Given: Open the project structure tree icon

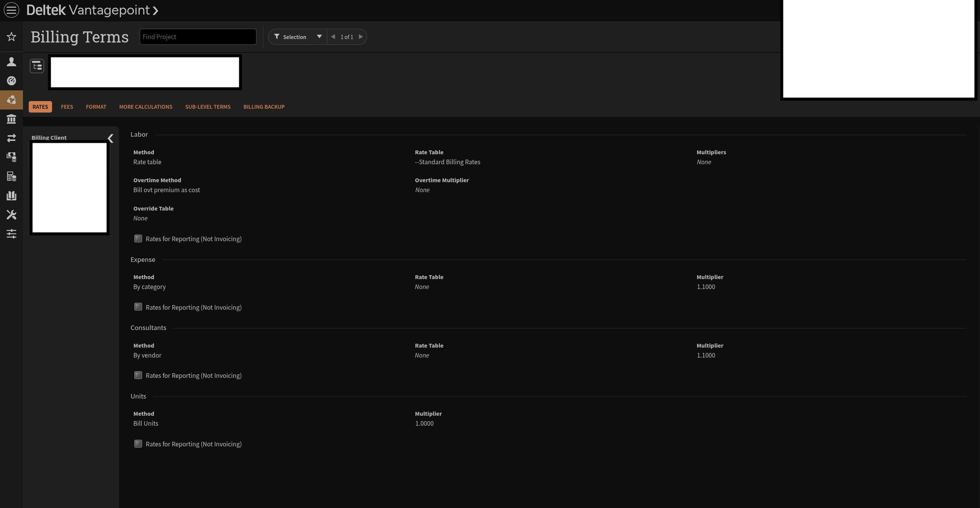Looking at the screenshot, I should pos(37,66).
